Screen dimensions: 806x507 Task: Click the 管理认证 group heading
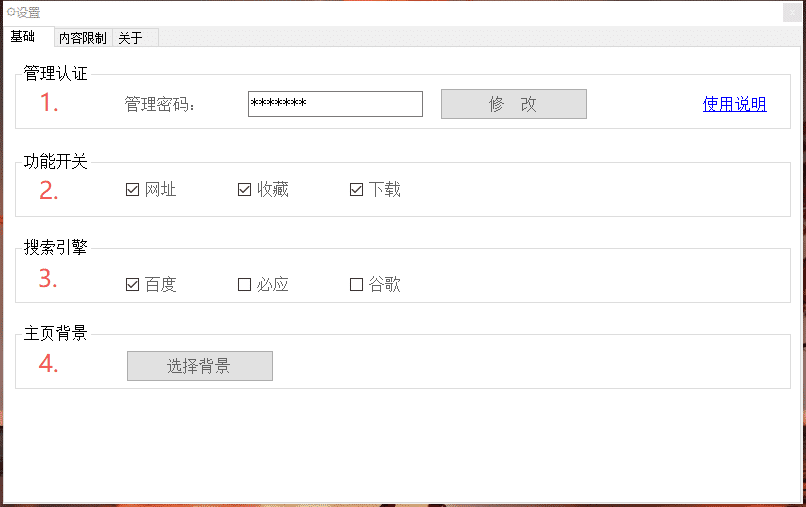(56, 73)
